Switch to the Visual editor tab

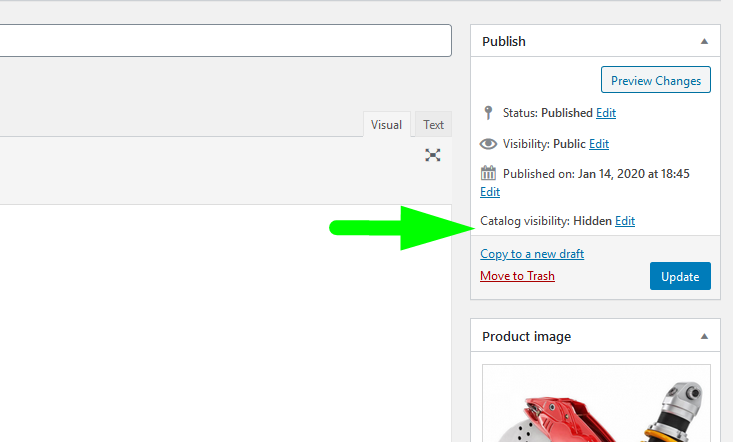point(386,125)
